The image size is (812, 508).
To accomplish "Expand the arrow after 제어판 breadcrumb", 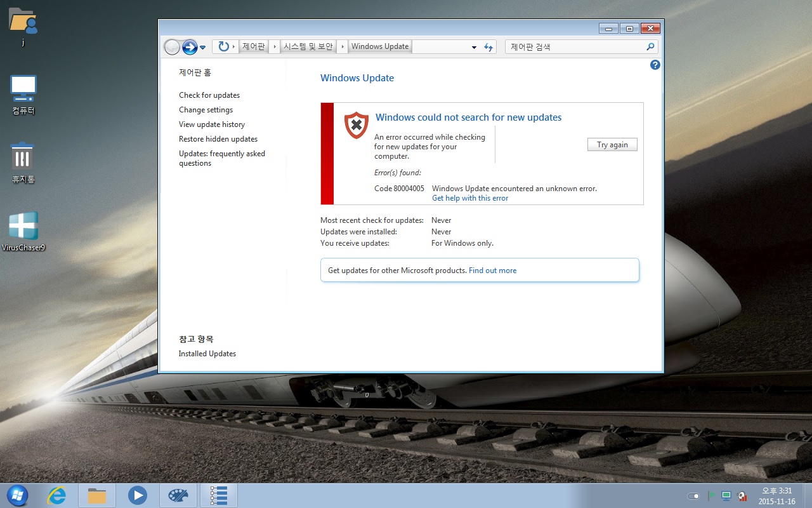I will pyautogui.click(x=274, y=46).
